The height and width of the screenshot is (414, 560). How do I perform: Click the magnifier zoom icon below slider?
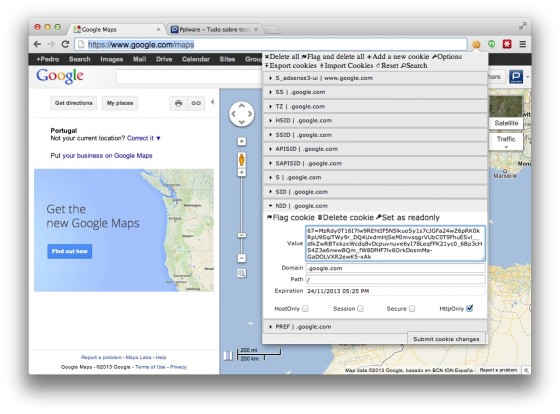tap(242, 274)
